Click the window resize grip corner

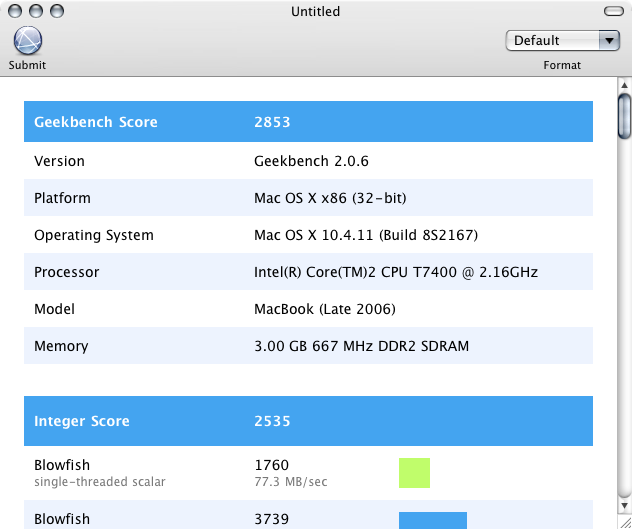coord(624,523)
